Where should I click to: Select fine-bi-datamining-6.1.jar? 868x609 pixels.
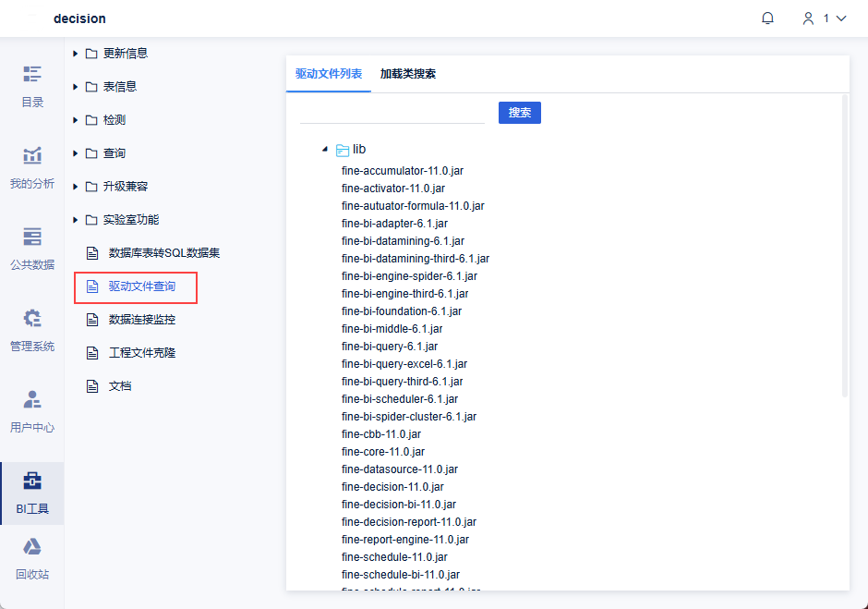(403, 241)
